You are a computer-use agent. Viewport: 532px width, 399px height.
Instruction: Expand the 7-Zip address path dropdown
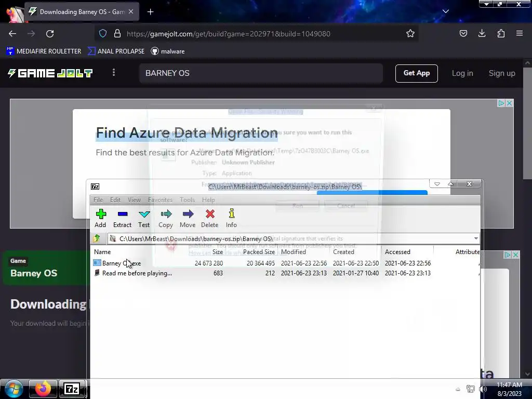pos(476,238)
